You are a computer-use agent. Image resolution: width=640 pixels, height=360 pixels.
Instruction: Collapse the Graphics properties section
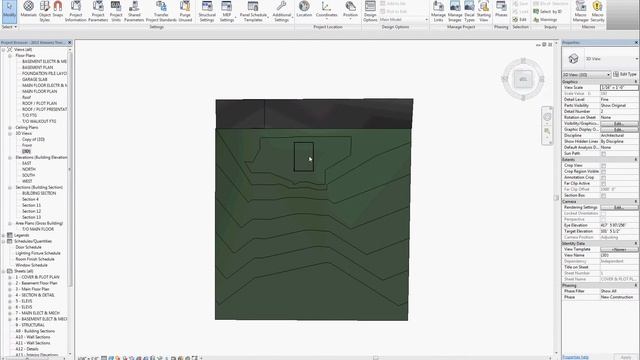point(636,82)
